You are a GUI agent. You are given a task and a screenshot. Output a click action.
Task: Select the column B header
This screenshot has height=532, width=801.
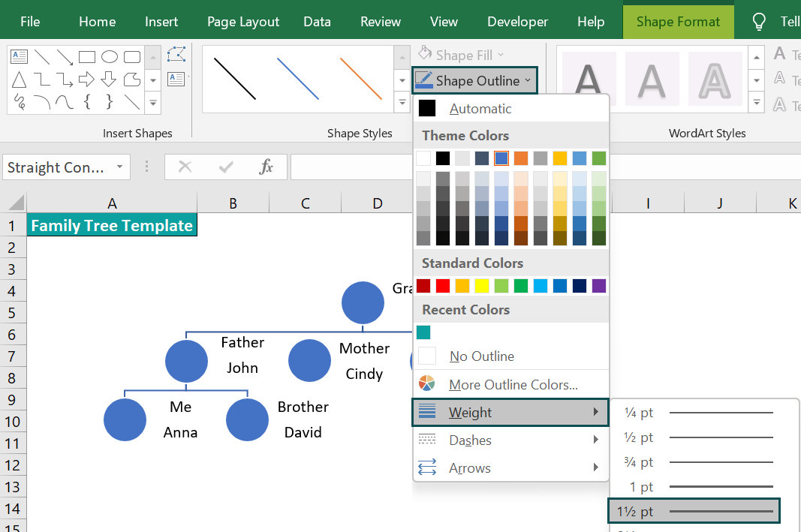(233, 203)
